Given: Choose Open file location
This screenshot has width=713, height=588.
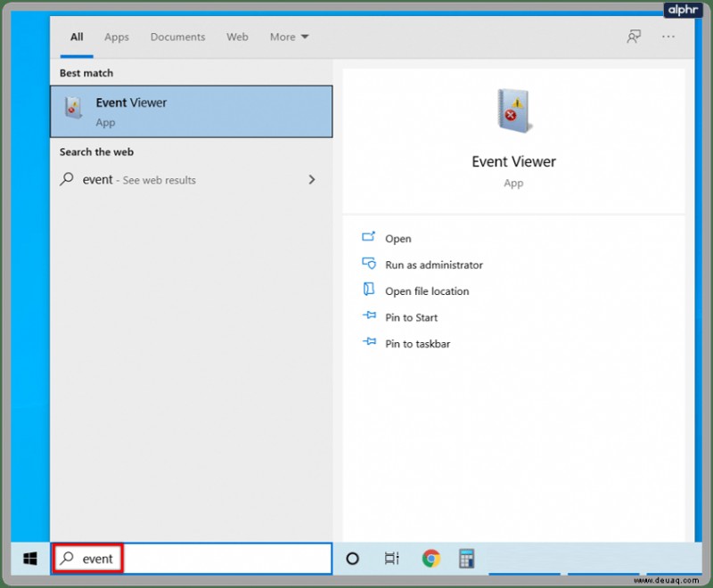Looking at the screenshot, I should pos(427,291).
